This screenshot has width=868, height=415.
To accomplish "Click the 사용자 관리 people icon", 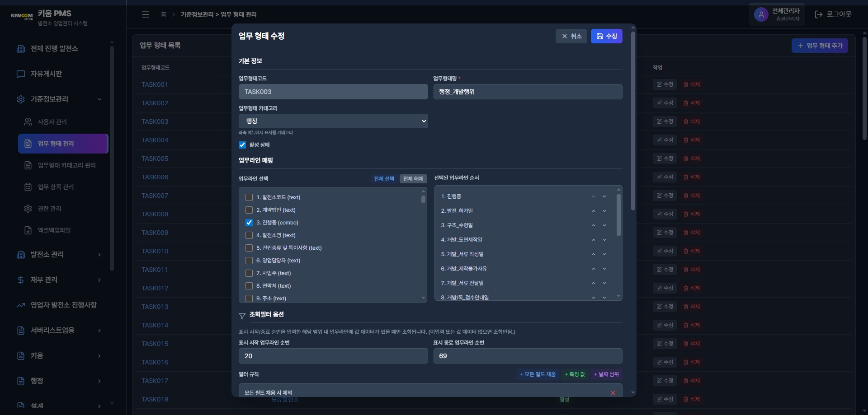I will coord(28,122).
